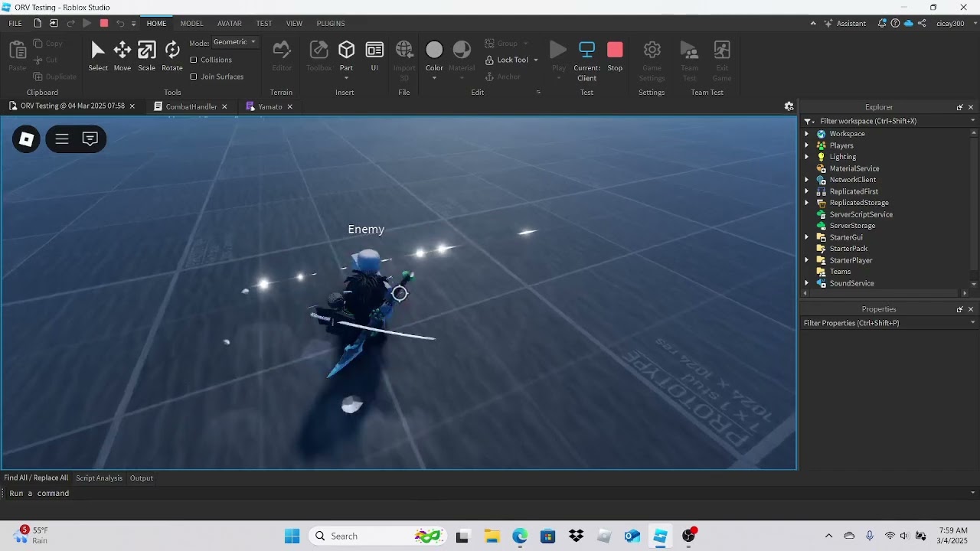Image resolution: width=980 pixels, height=551 pixels.
Task: Open Microsoft Edge from the taskbar
Action: pyautogui.click(x=520, y=536)
